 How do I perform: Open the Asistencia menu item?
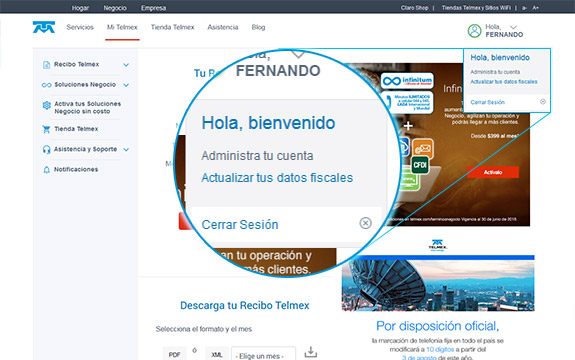[223, 27]
